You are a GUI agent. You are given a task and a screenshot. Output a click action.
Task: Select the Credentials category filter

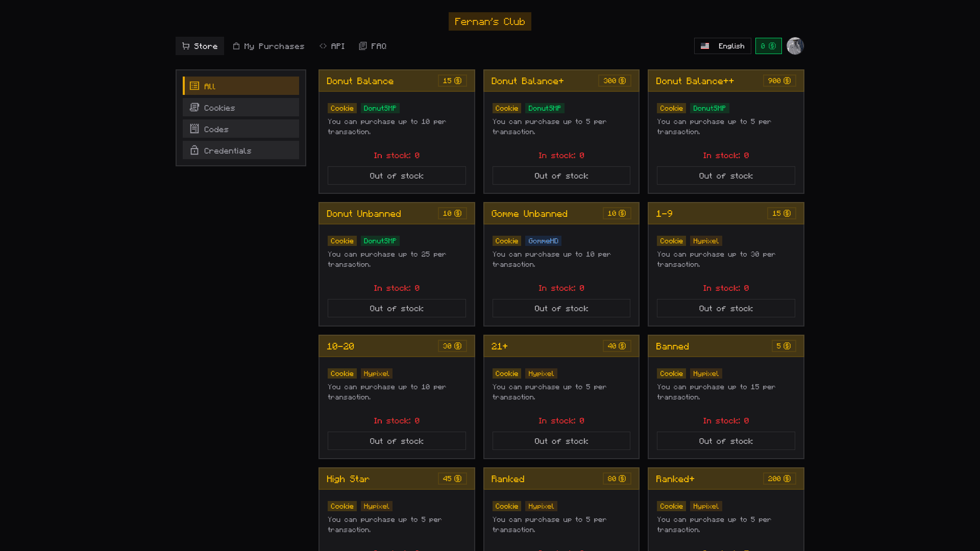pyautogui.click(x=241, y=150)
